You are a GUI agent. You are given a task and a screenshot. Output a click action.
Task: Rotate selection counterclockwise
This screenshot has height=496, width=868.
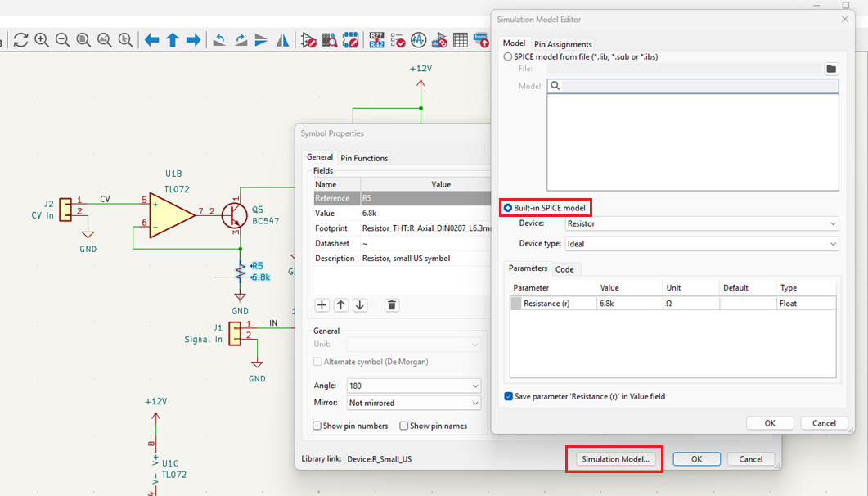pos(219,40)
